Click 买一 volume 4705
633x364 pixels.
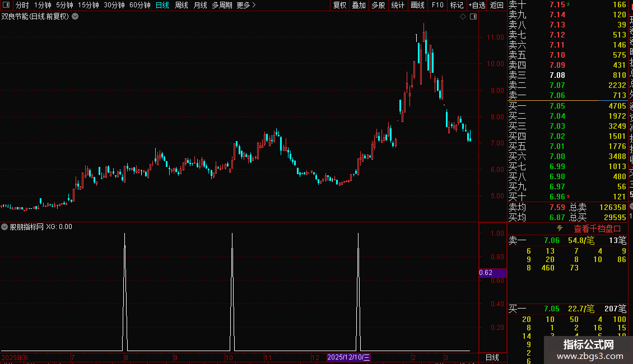coord(617,106)
